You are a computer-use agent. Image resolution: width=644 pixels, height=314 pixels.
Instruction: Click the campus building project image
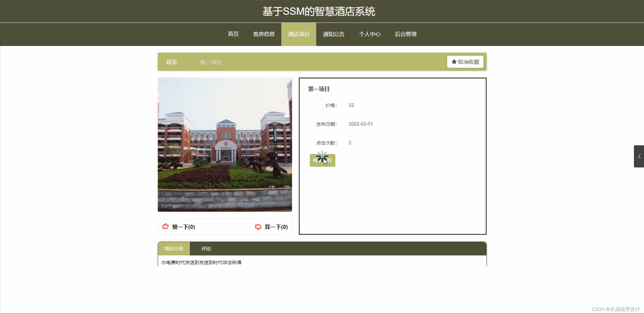click(225, 145)
